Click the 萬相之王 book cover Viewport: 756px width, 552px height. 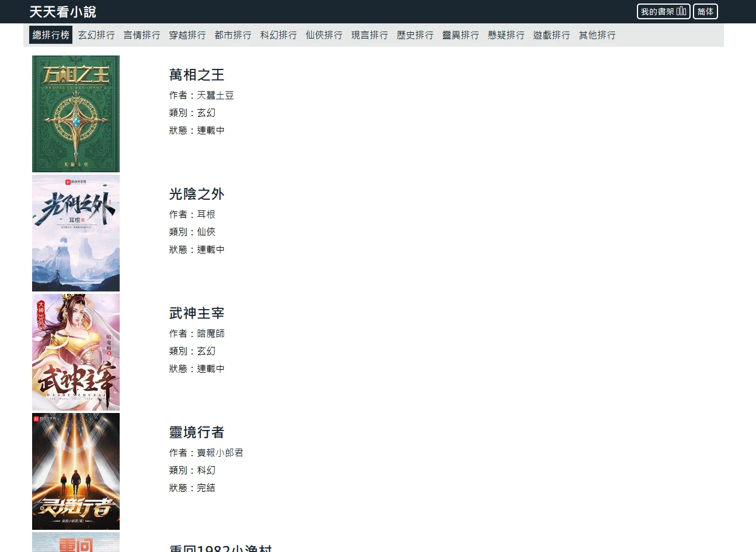76,114
